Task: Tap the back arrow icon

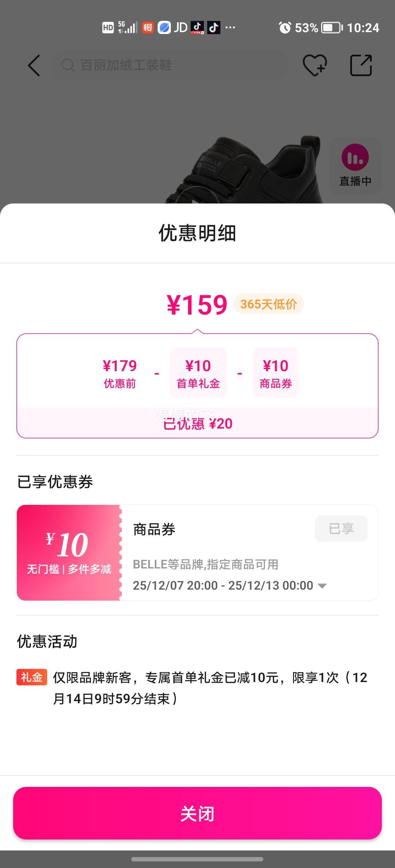Action: click(x=34, y=66)
